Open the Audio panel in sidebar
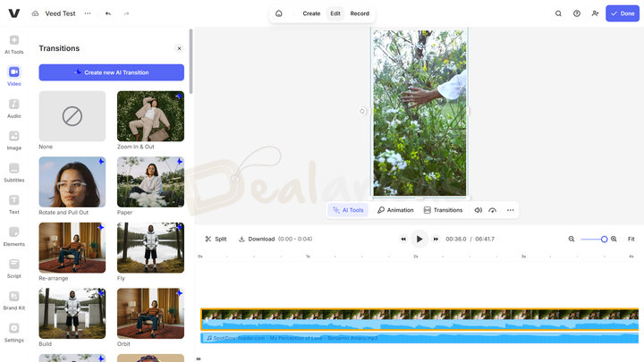Screen dimensions: 644x362 pos(14,108)
